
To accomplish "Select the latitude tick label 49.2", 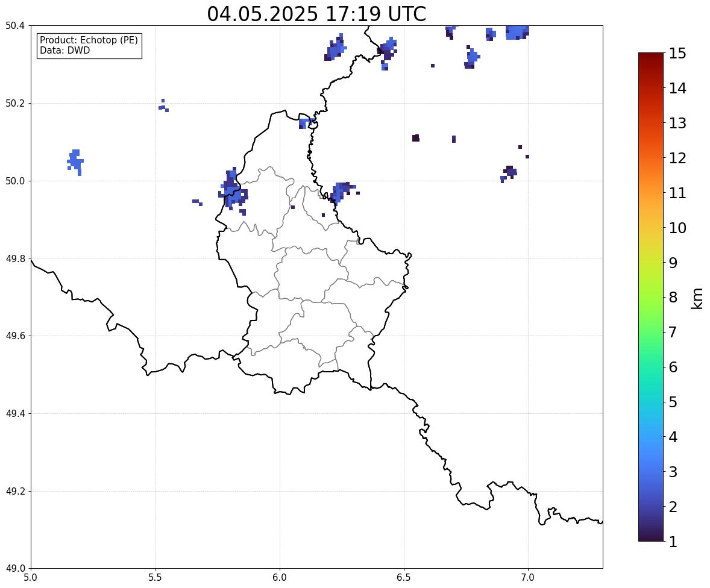I will (15, 491).
